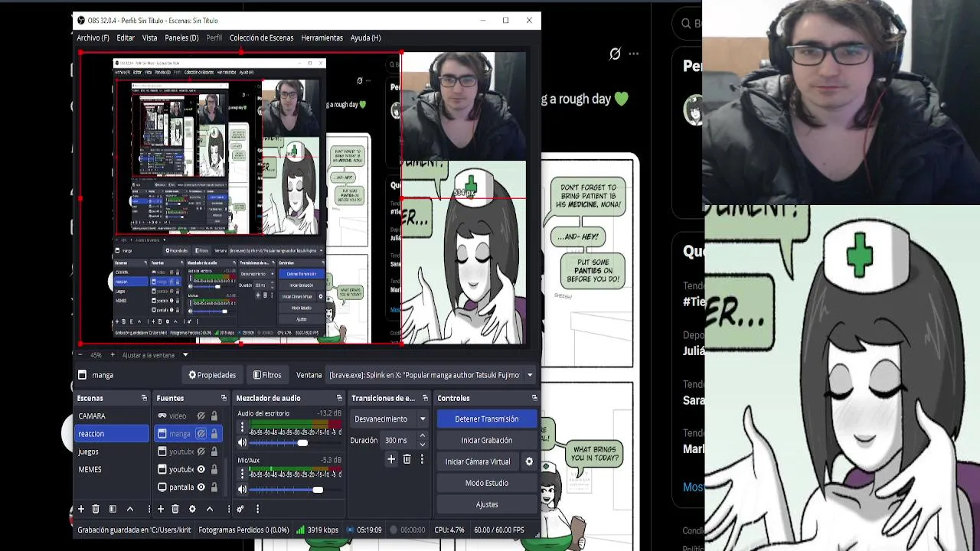Increase transition Duración with up arrow
The height and width of the screenshot is (551, 980).
pos(422,436)
